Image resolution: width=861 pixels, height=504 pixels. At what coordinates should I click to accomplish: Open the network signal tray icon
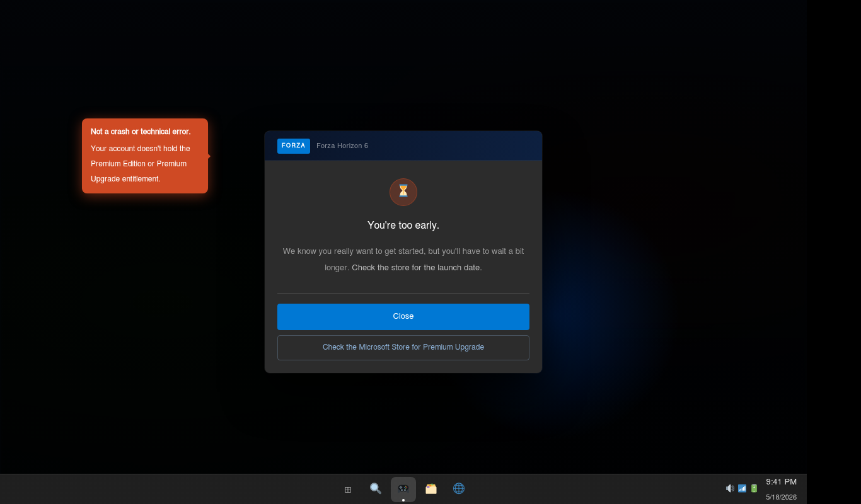pyautogui.click(x=742, y=488)
